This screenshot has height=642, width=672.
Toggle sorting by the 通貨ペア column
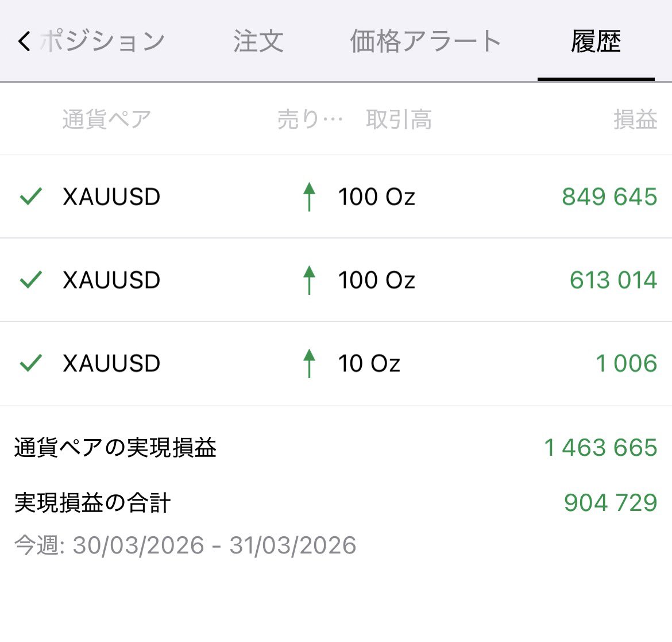coord(106,119)
